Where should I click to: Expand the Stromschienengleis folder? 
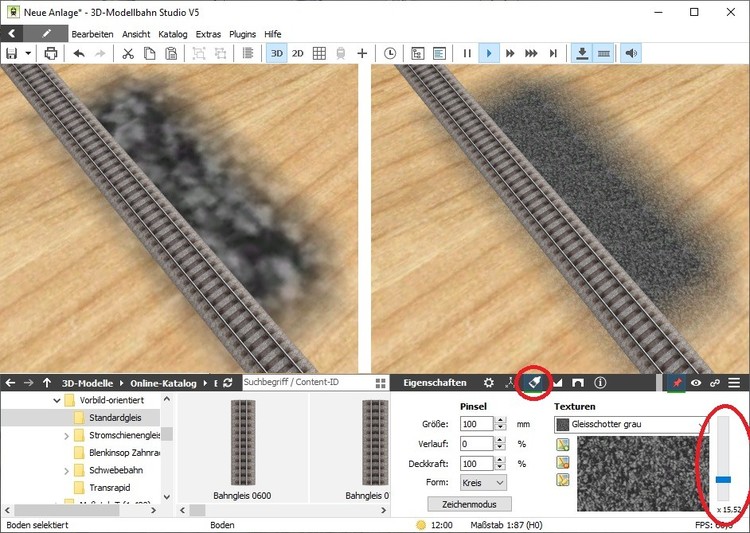click(x=66, y=436)
